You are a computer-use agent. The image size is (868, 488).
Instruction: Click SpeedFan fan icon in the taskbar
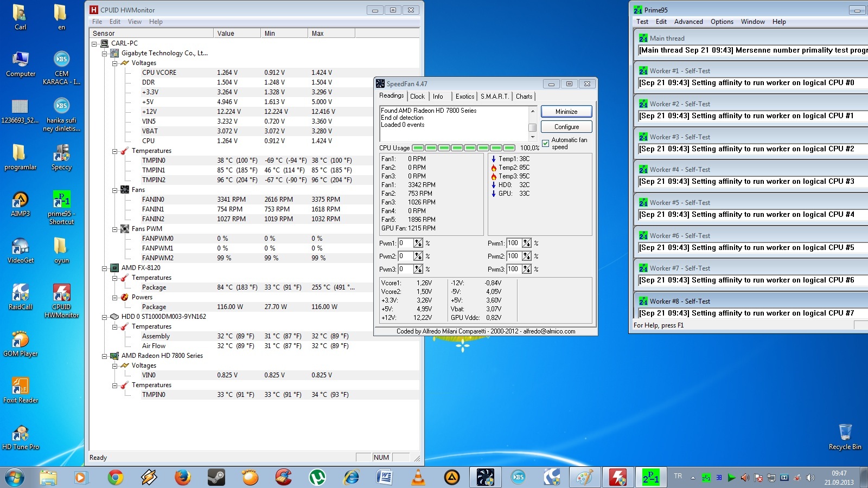pyautogui.click(x=485, y=477)
